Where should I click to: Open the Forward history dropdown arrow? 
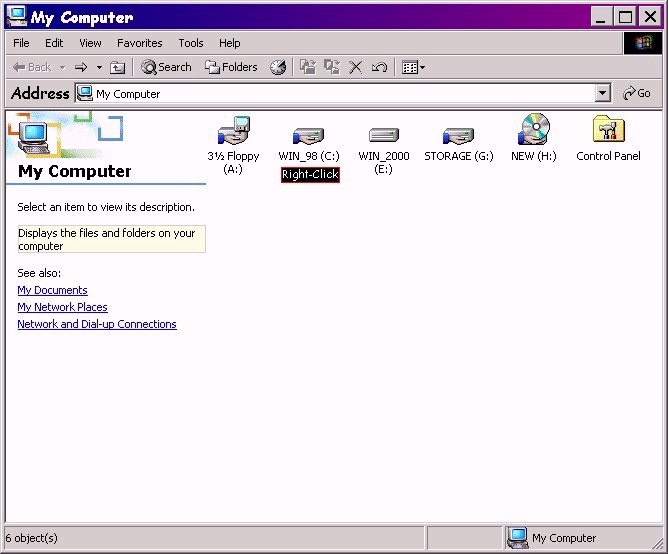tap(99, 67)
